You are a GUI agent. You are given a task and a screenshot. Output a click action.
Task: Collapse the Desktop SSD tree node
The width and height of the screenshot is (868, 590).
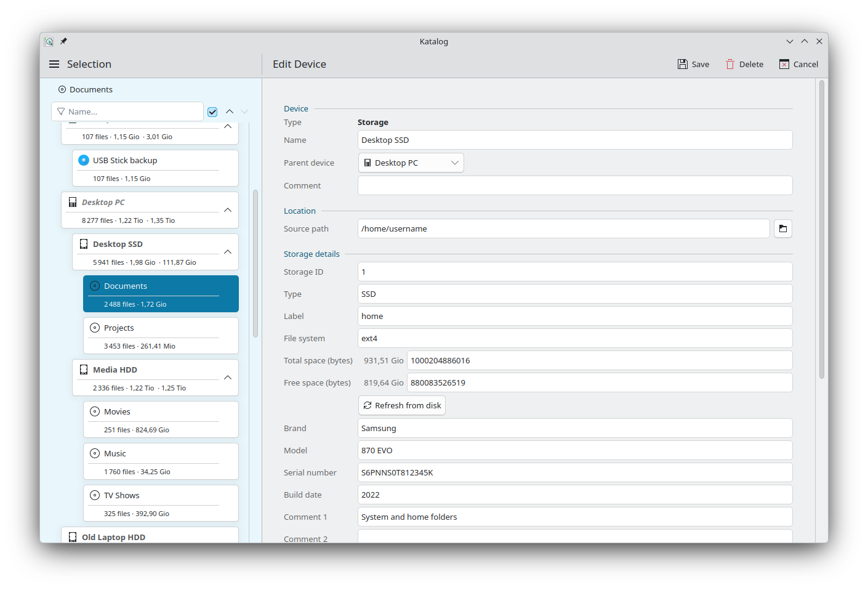(x=228, y=252)
